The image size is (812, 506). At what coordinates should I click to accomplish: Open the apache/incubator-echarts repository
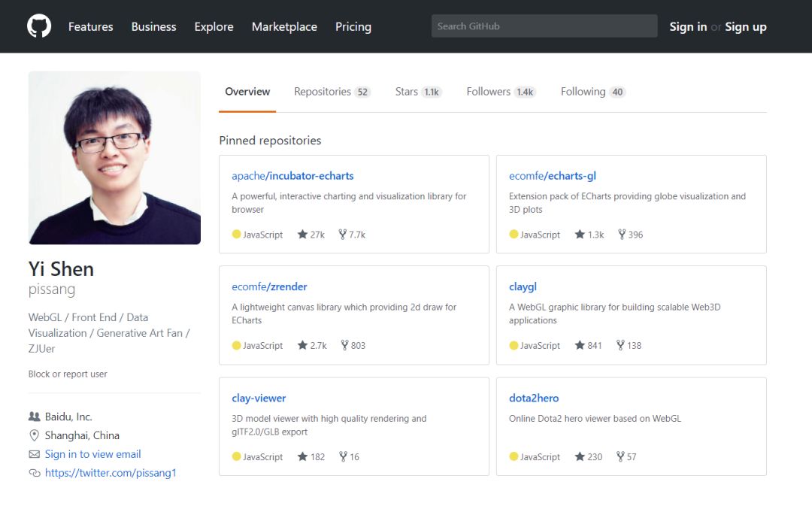[x=292, y=176]
